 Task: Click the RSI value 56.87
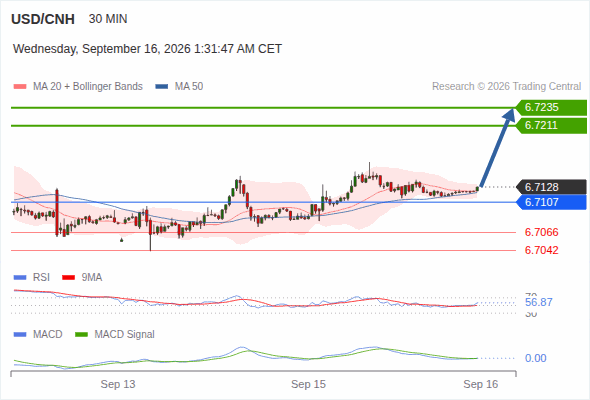(x=538, y=302)
